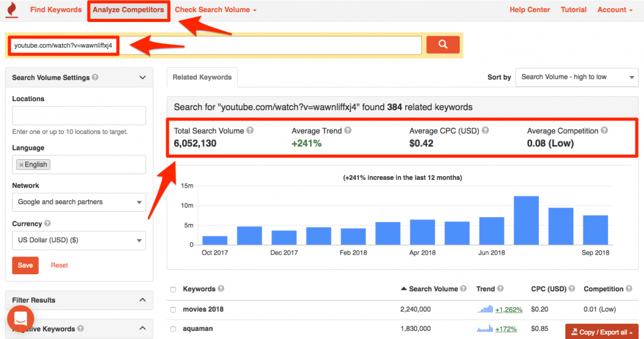This screenshot has width=644, height=339.
Task: Tick the checkbox for movies 2018
Action: click(174, 309)
